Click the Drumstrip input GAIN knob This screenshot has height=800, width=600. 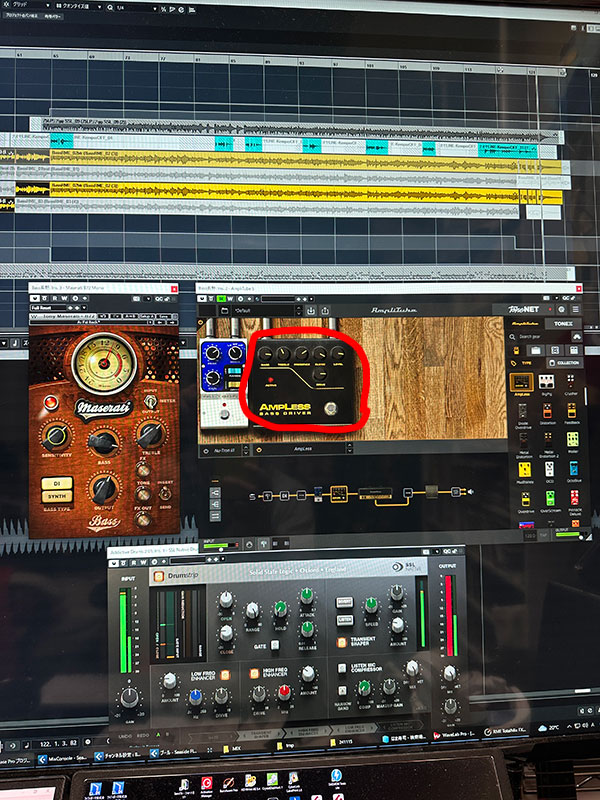tap(129, 697)
